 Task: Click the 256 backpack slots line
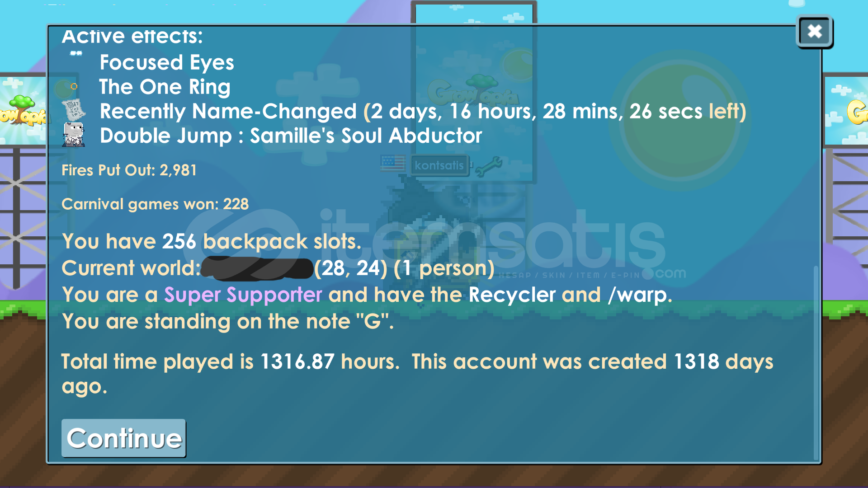click(x=212, y=241)
